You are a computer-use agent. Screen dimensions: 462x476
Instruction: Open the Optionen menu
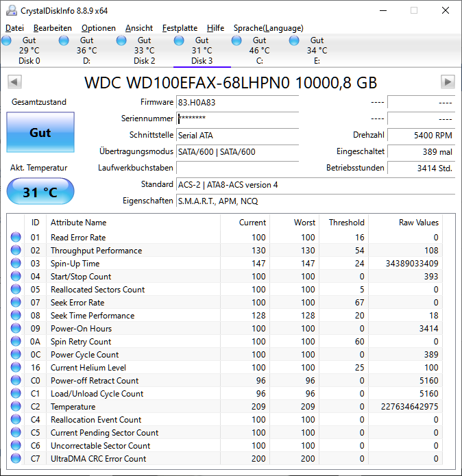pyautogui.click(x=99, y=28)
